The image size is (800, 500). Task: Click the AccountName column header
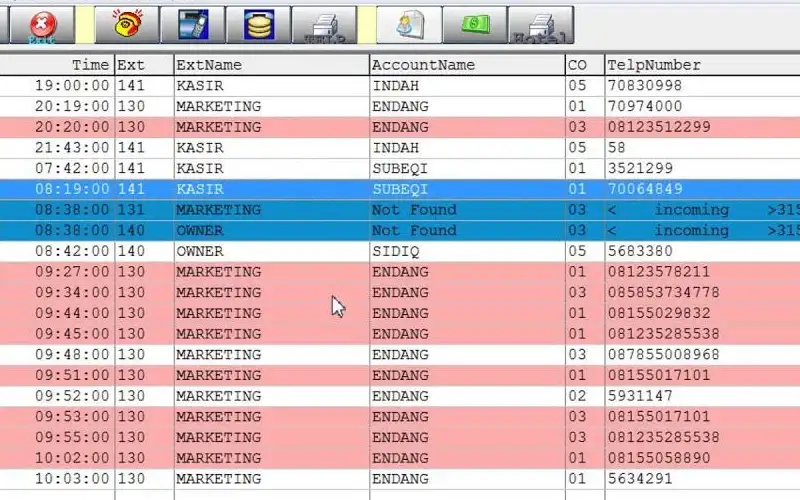465,65
